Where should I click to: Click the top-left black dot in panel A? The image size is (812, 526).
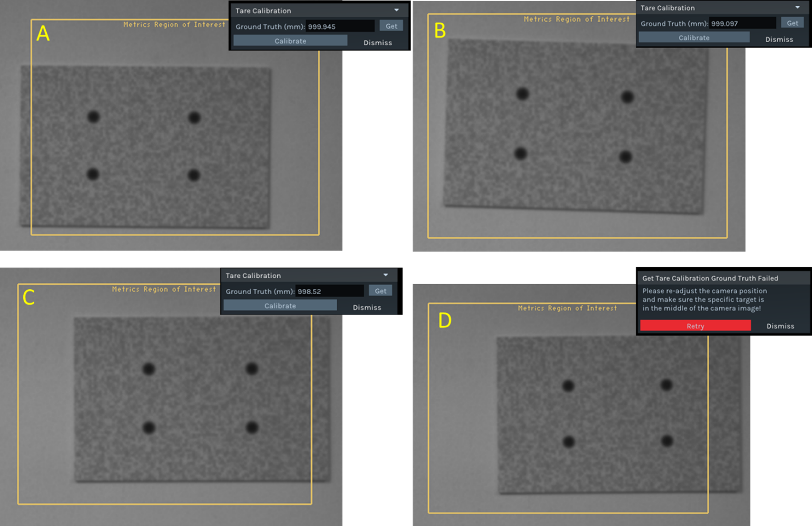pyautogui.click(x=93, y=116)
